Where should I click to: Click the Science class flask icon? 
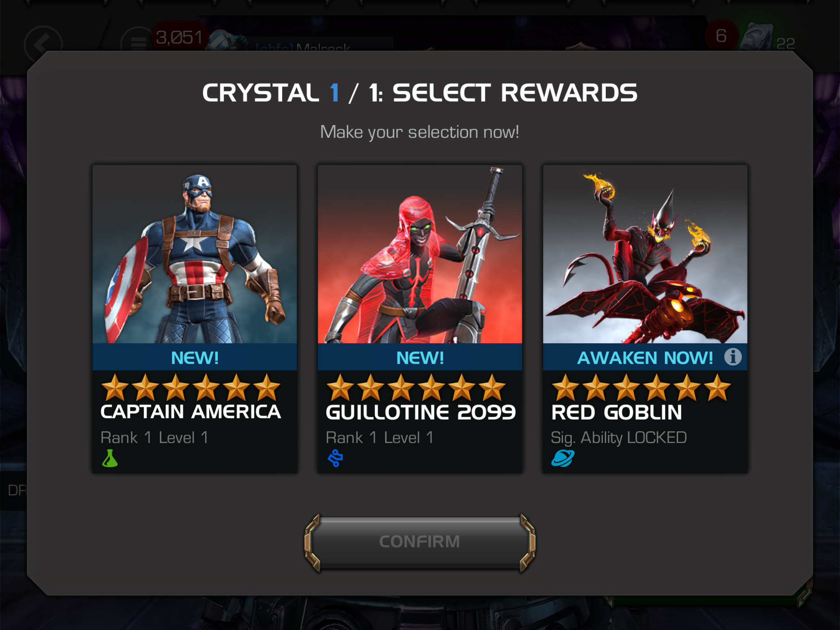[110, 459]
